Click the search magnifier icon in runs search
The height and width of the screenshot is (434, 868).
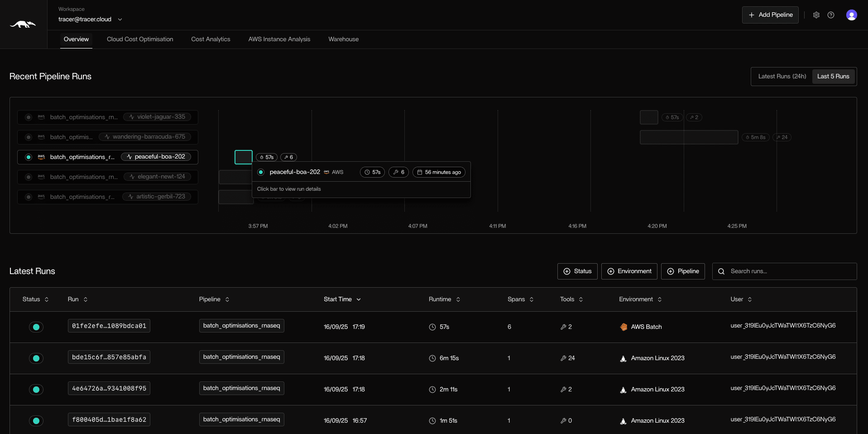tap(721, 271)
